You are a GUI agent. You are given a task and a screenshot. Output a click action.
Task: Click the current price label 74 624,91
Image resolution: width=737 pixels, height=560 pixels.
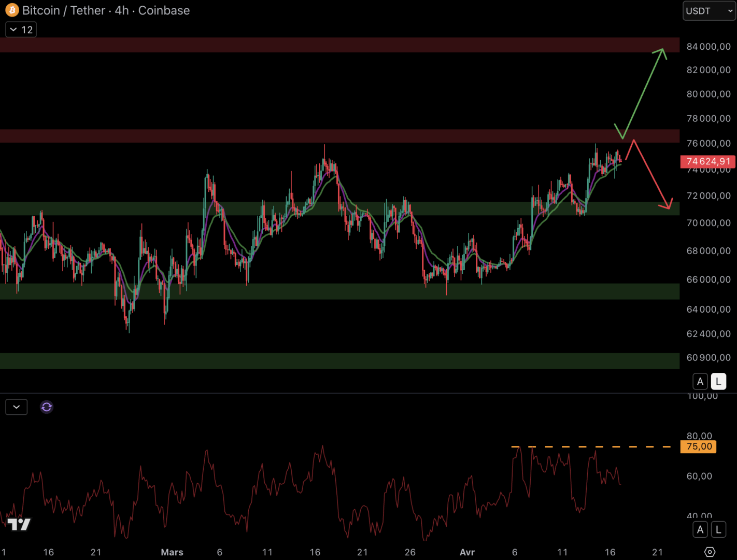coord(707,162)
